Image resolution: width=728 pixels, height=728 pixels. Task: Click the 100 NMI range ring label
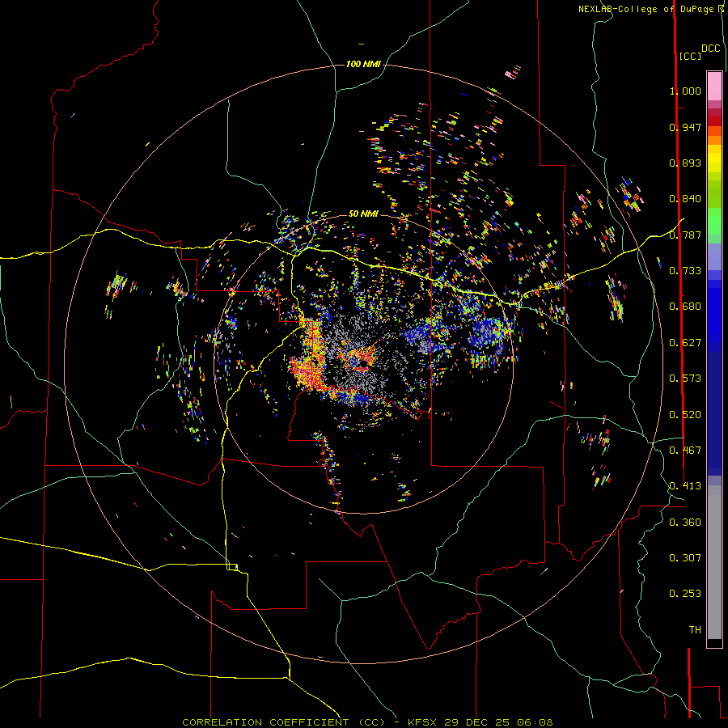coord(363,64)
